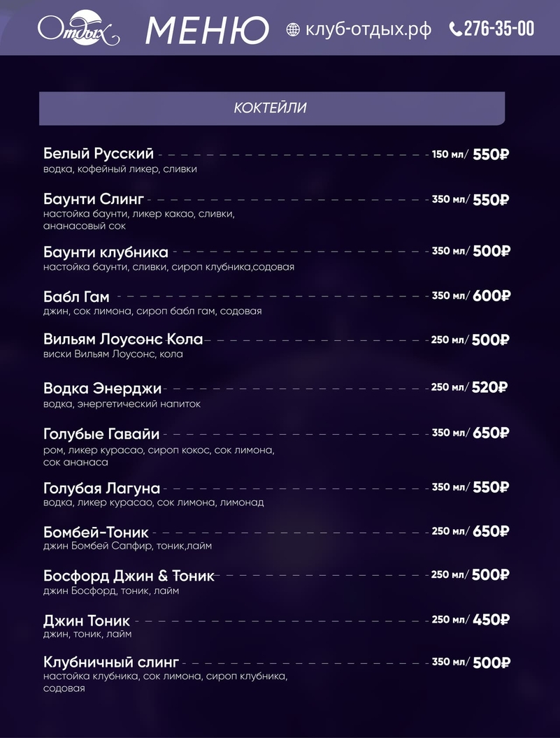Select the Белый Русский cocktail
560x738 pixels.
tap(99, 154)
